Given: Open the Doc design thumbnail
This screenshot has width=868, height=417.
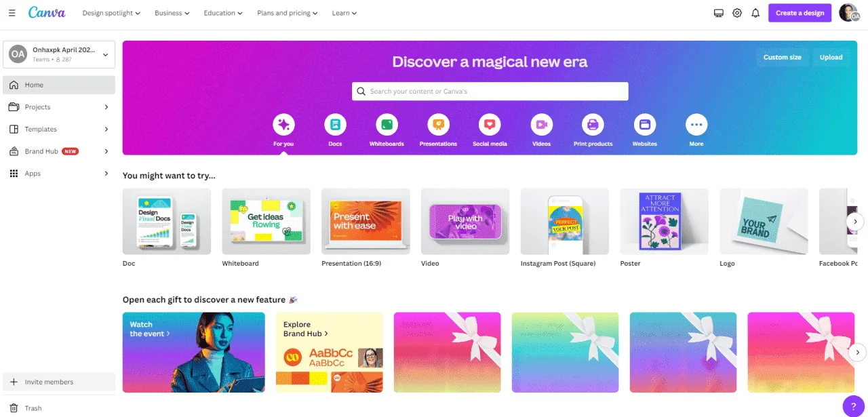Looking at the screenshot, I should 167,222.
